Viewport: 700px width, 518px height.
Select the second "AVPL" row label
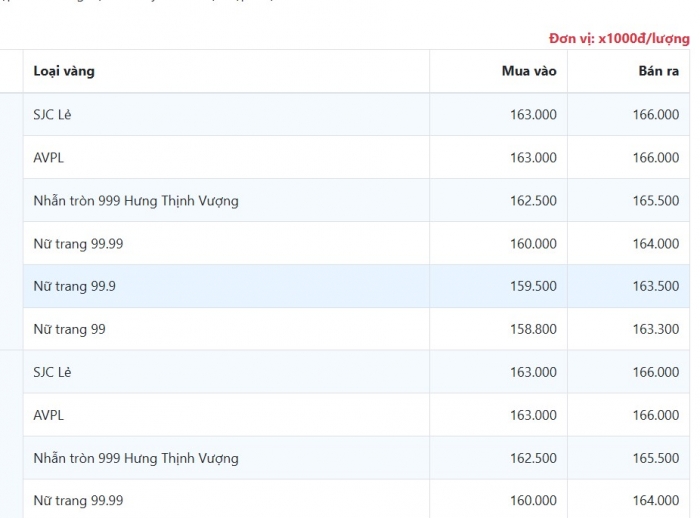(x=49, y=415)
